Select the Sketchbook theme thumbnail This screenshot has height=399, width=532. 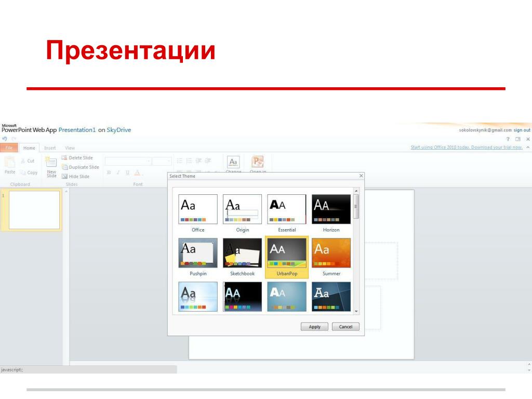click(x=242, y=253)
